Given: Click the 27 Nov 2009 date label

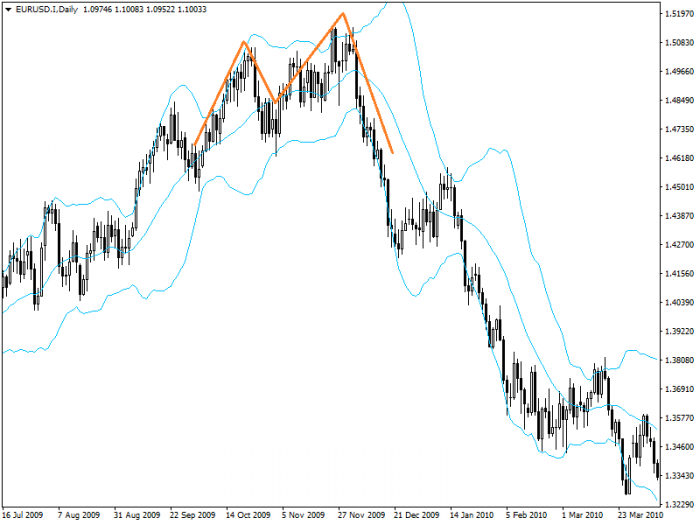Looking at the screenshot, I should [361, 515].
